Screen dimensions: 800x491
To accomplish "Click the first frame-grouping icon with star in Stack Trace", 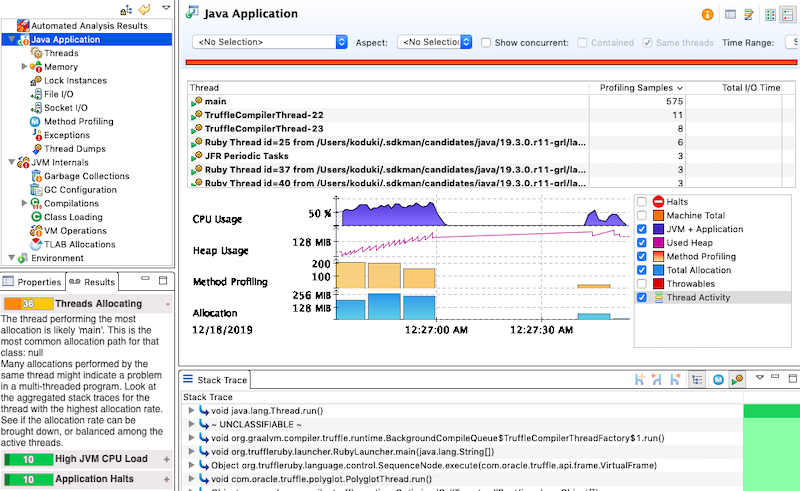I will 639,379.
